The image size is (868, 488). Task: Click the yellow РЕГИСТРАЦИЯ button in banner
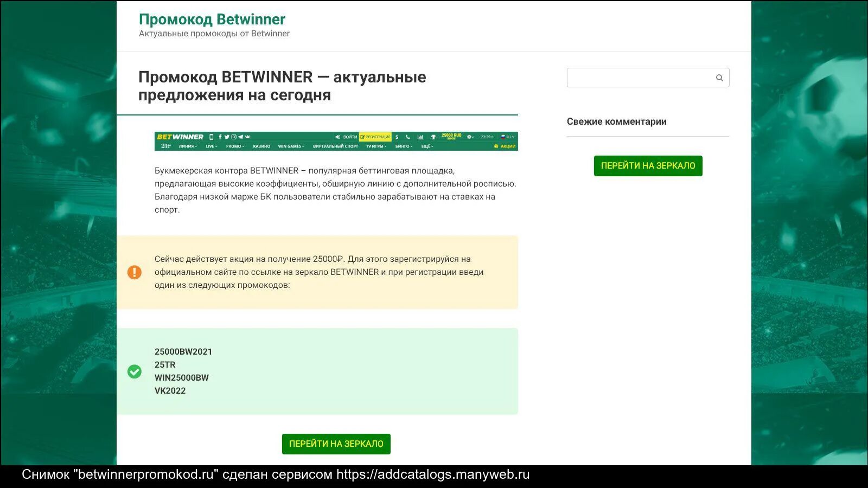(375, 137)
